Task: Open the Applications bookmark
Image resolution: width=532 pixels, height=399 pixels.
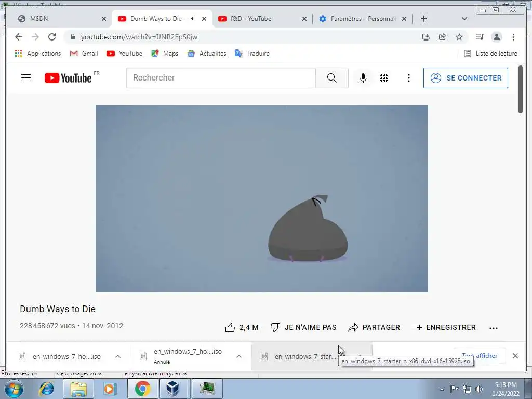Action: (37, 54)
